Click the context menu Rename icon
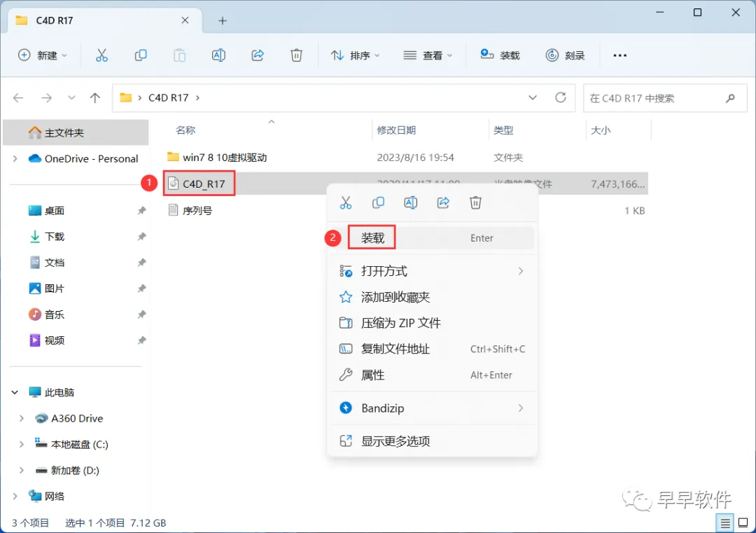This screenshot has height=533, width=756. 410,202
